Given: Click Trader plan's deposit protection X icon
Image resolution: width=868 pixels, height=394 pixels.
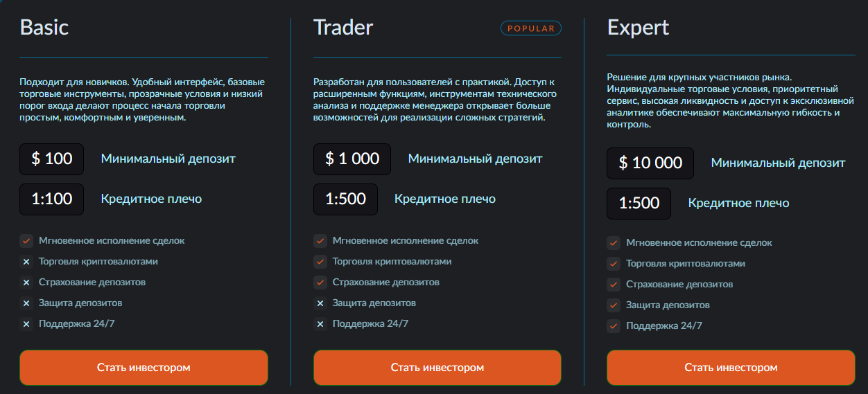Looking at the screenshot, I should 320,303.
